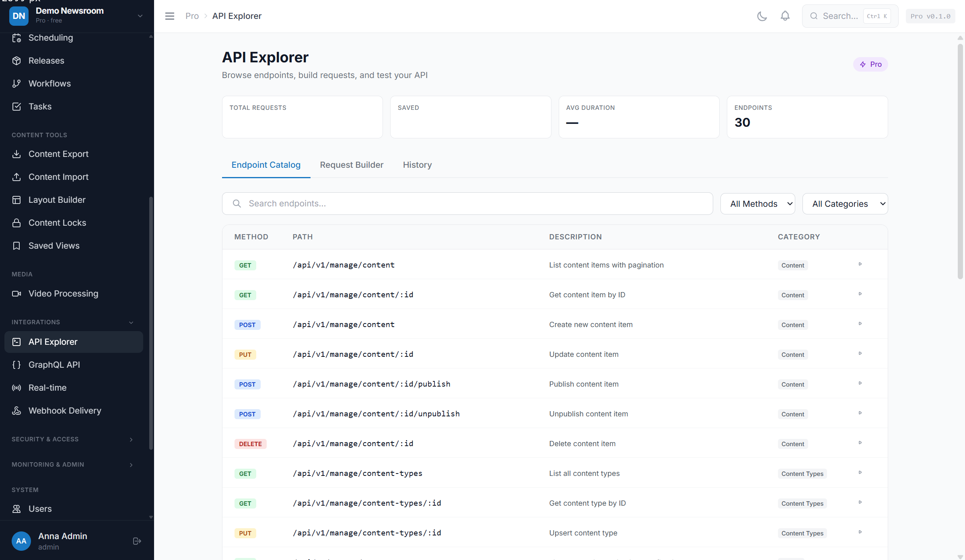Click the logout icon beside Anna Admin

pos(137,541)
